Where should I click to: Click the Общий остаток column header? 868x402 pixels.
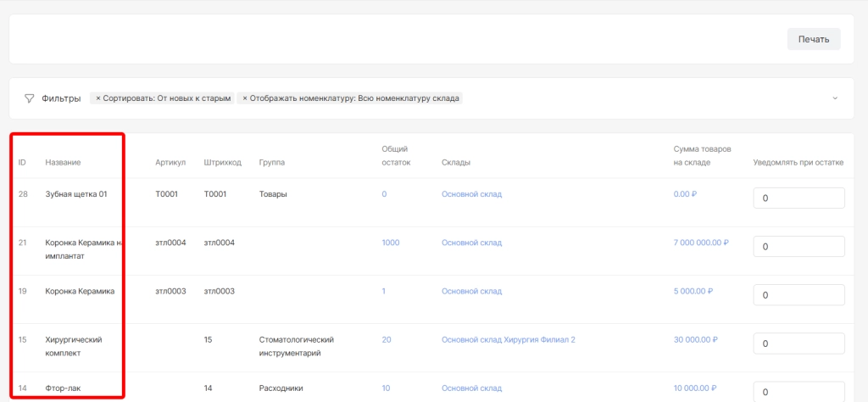(396, 156)
